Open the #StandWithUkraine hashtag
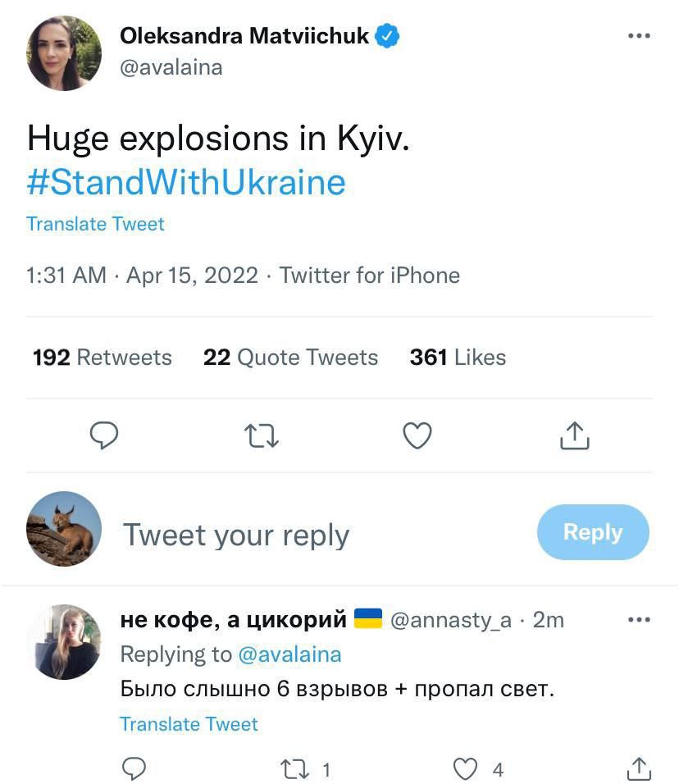 (186, 182)
